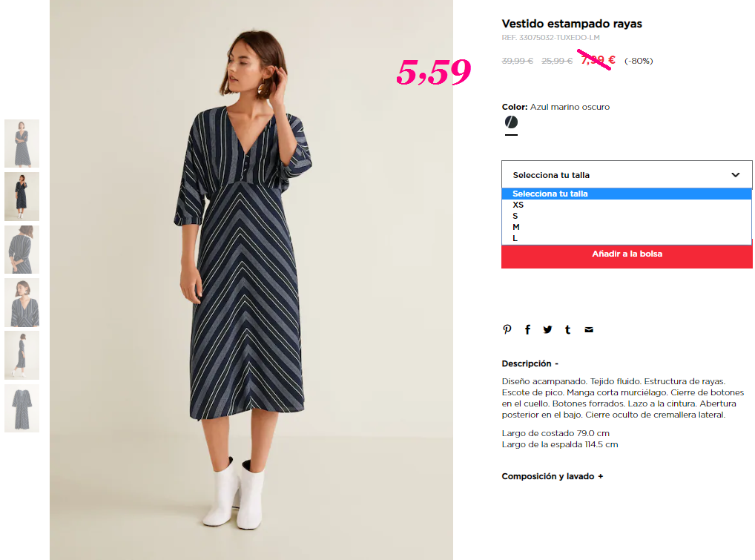The image size is (755, 560).
Task: Choose size XS from list
Action: pyautogui.click(x=627, y=205)
